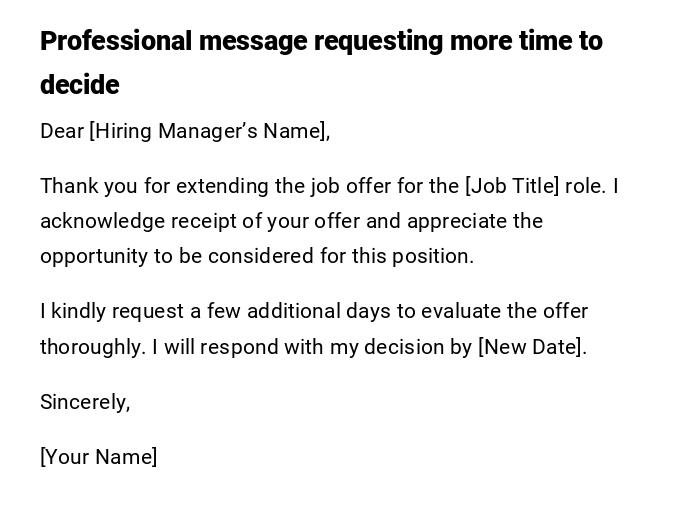Select the "[Job Title]" placeholder

point(511,186)
